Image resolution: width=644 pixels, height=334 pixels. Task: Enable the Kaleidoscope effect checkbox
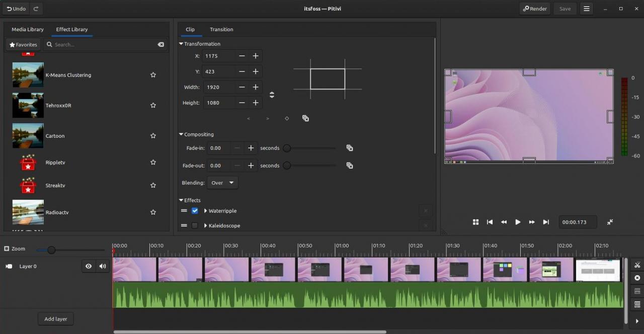pos(195,225)
